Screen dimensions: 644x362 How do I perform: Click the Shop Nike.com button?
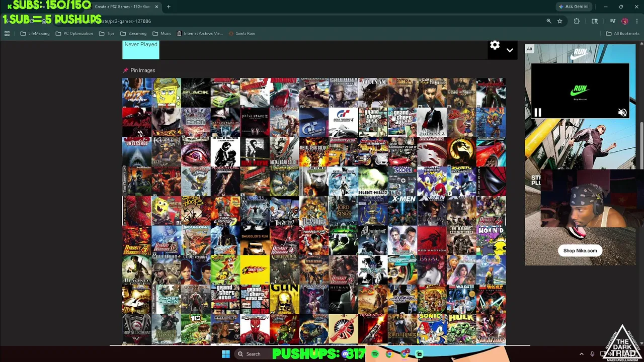coord(580,250)
